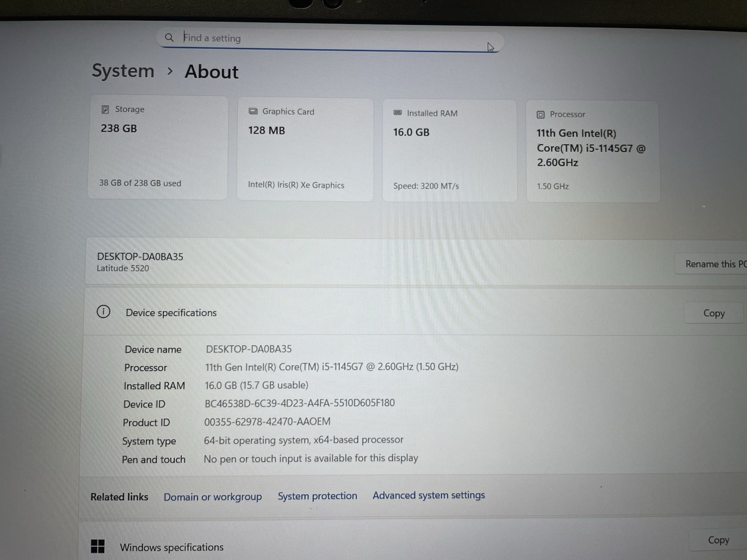Click the No pen or touch input text
The width and height of the screenshot is (747, 560).
pyautogui.click(x=311, y=458)
